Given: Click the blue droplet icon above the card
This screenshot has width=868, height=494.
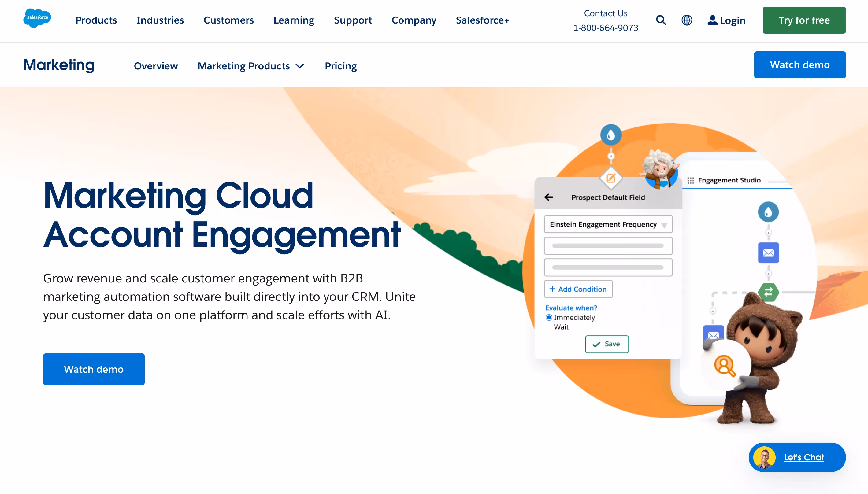Looking at the screenshot, I should (611, 135).
